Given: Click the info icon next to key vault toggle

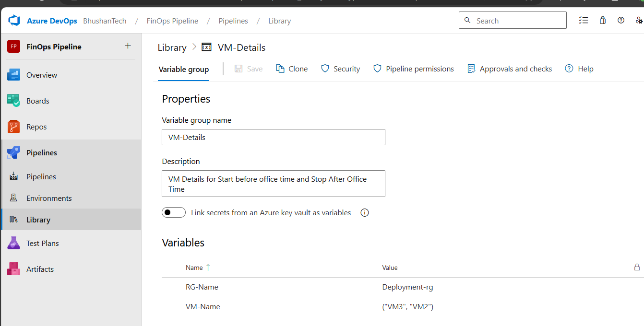Looking at the screenshot, I should [x=365, y=212].
